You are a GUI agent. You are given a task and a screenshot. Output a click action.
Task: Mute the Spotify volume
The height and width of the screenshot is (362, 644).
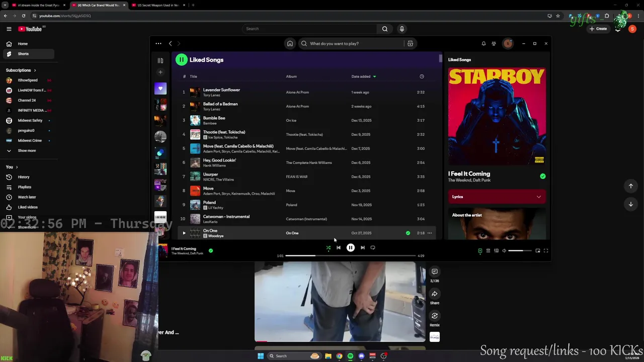pos(504,250)
